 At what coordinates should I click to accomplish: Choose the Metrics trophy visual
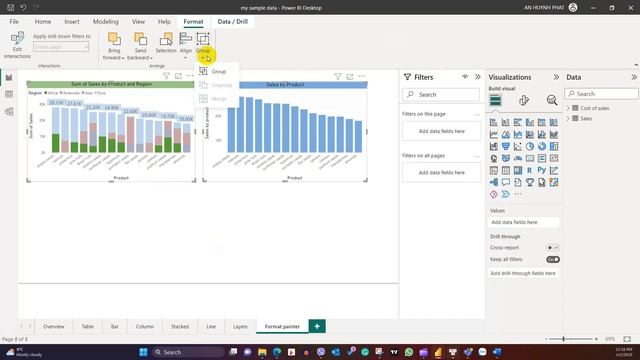click(x=530, y=182)
